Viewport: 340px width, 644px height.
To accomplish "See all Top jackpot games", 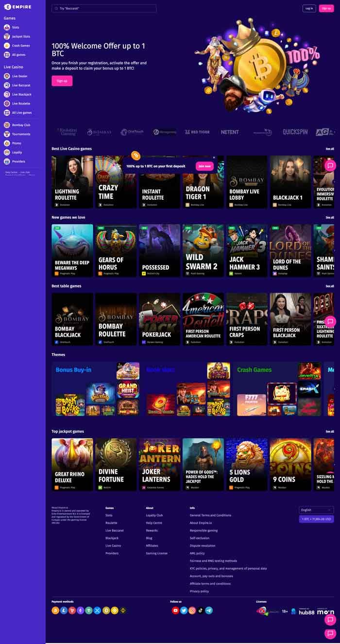I will [x=330, y=431].
